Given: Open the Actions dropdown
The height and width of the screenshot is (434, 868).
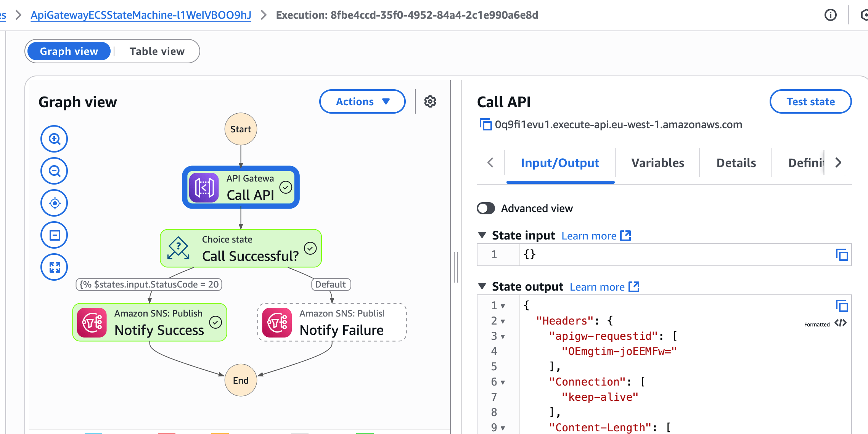Looking at the screenshot, I should pyautogui.click(x=362, y=101).
